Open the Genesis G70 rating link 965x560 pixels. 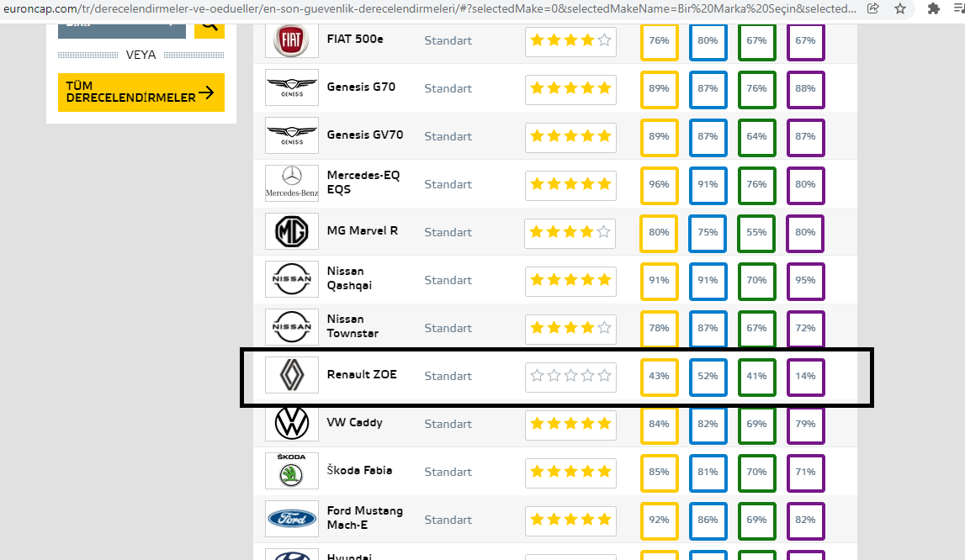[x=361, y=87]
